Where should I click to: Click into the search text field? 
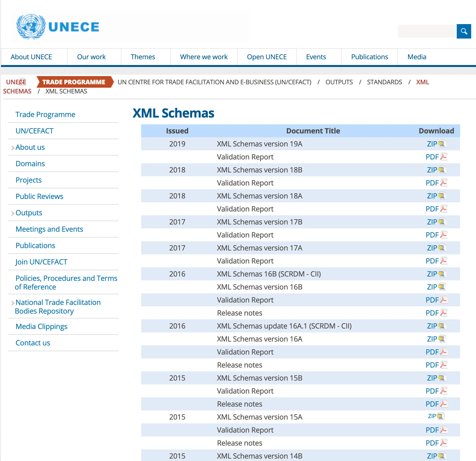pyautogui.click(x=426, y=31)
